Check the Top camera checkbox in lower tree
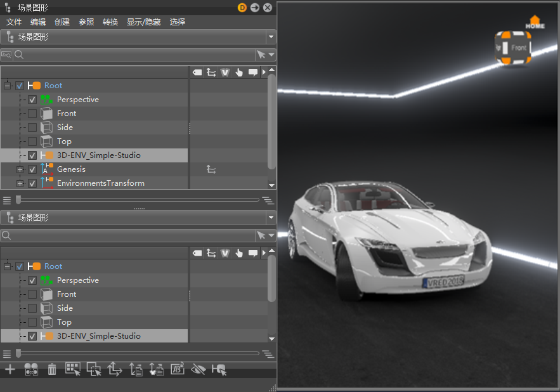This screenshot has width=560, height=392. (x=32, y=322)
